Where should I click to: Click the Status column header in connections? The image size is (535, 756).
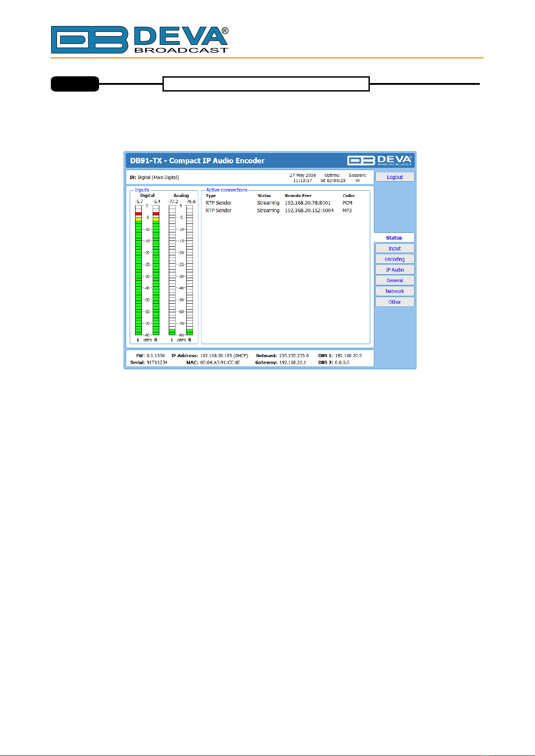point(264,196)
